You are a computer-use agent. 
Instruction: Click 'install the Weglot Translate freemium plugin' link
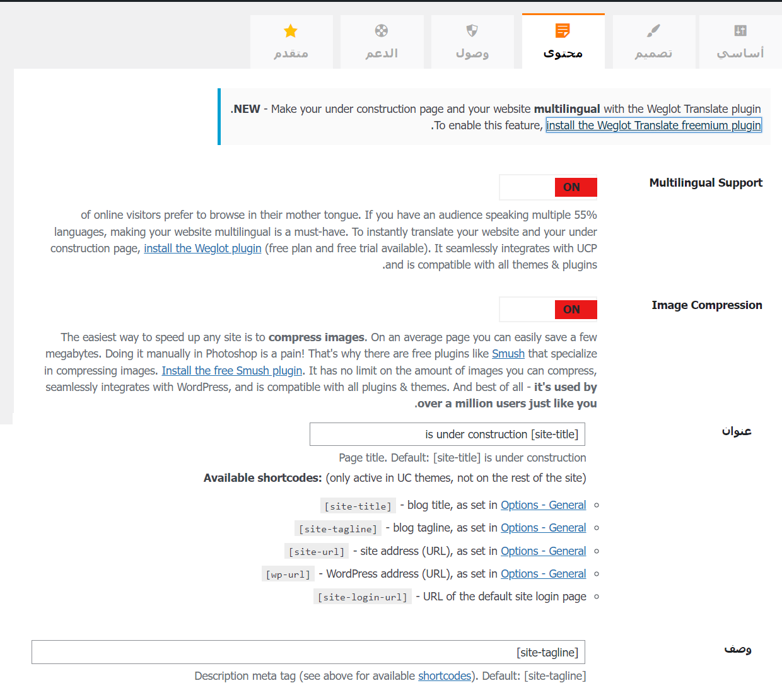[x=653, y=125]
